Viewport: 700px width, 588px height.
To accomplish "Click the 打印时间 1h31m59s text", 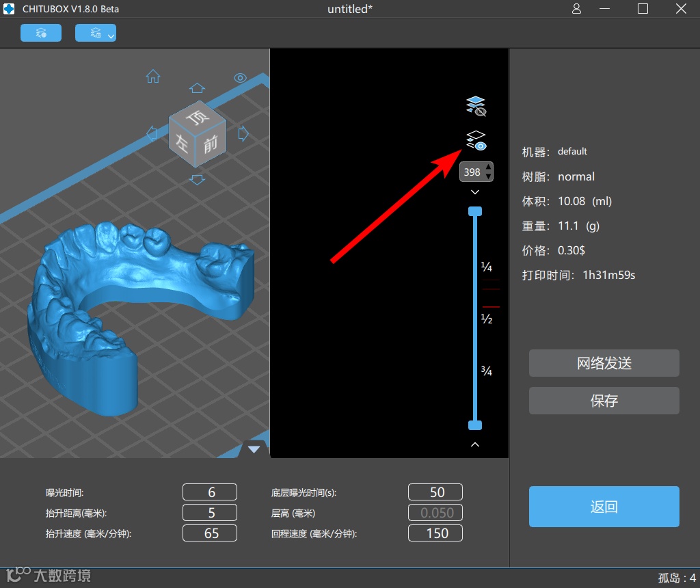I will [578, 275].
